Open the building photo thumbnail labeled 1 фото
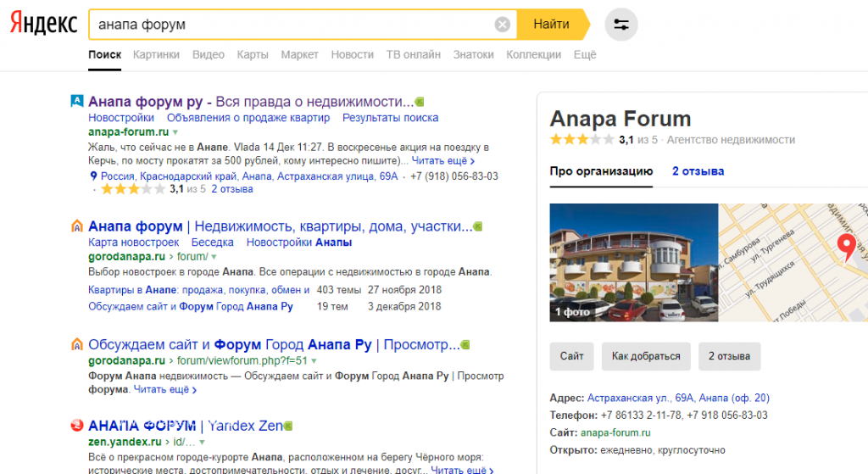 tap(634, 263)
